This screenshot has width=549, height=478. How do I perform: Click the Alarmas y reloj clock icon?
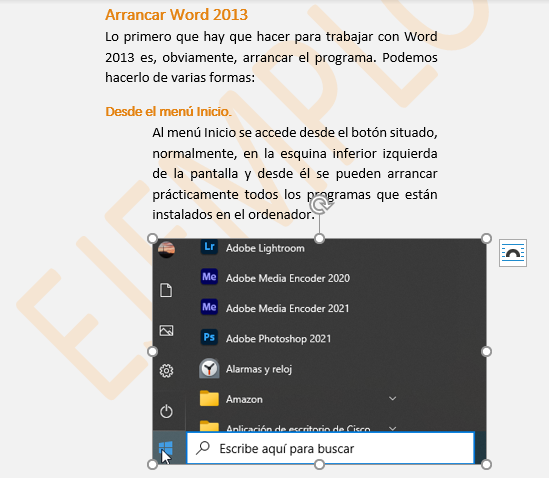point(209,368)
